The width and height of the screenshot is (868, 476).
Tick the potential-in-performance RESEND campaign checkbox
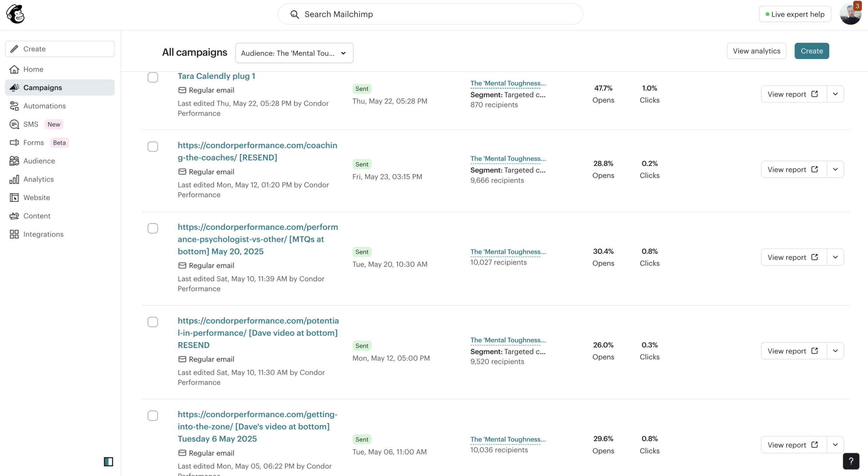[x=153, y=322]
